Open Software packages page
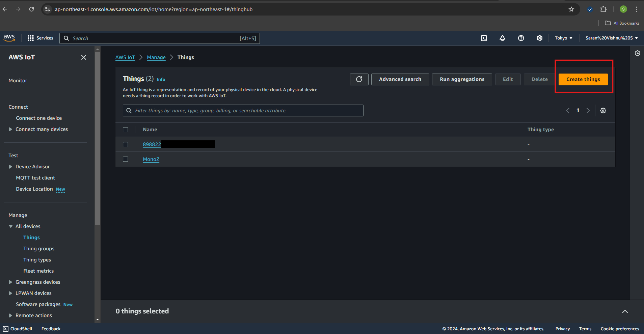This screenshot has height=334, width=644. click(38, 304)
